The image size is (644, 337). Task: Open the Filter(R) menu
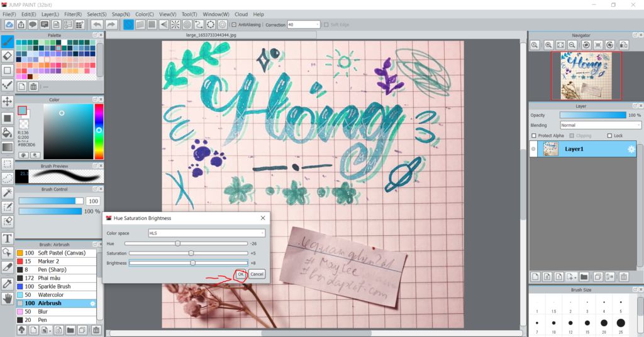pos(73,14)
